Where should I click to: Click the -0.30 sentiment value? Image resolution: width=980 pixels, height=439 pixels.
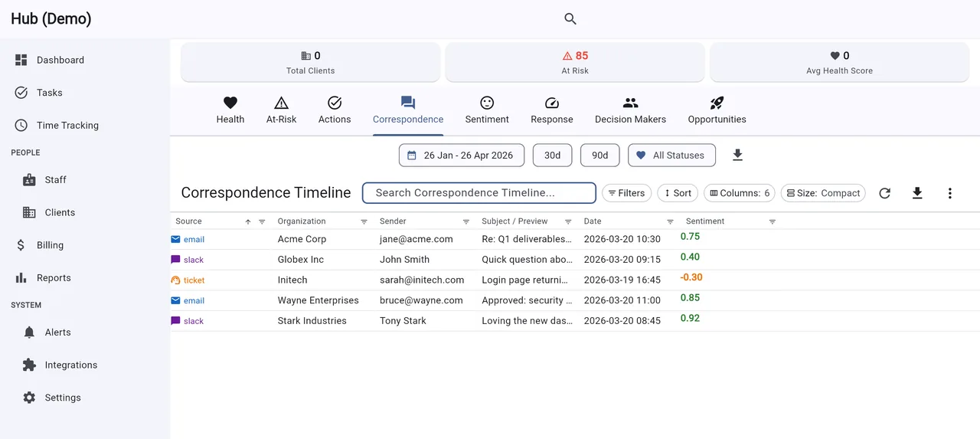pyautogui.click(x=691, y=277)
